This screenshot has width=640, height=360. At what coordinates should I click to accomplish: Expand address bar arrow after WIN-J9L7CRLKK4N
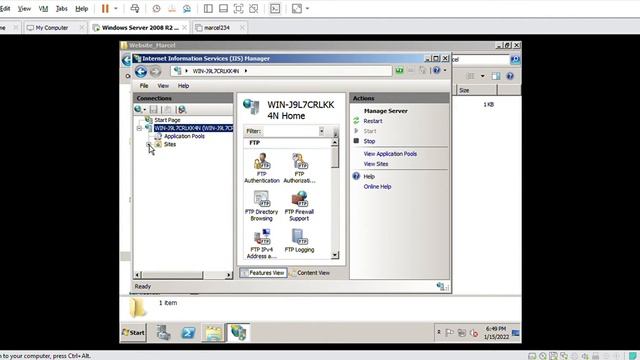(246, 71)
